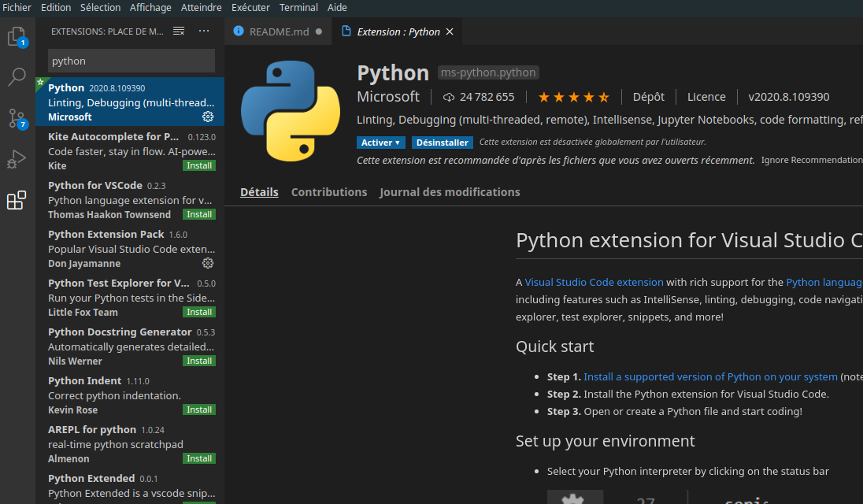Click the extension search input field
The height and width of the screenshot is (504, 863).
tap(131, 61)
